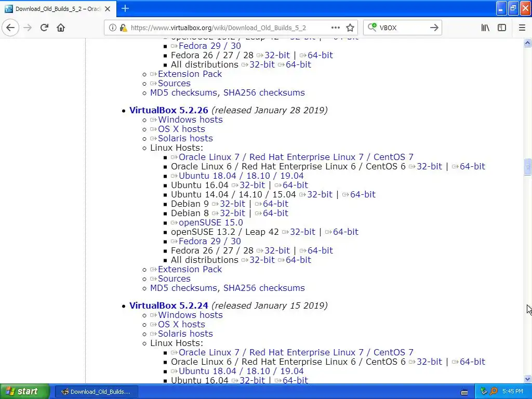
Task: Download 5.2.24 Windows hosts
Action: click(x=190, y=315)
